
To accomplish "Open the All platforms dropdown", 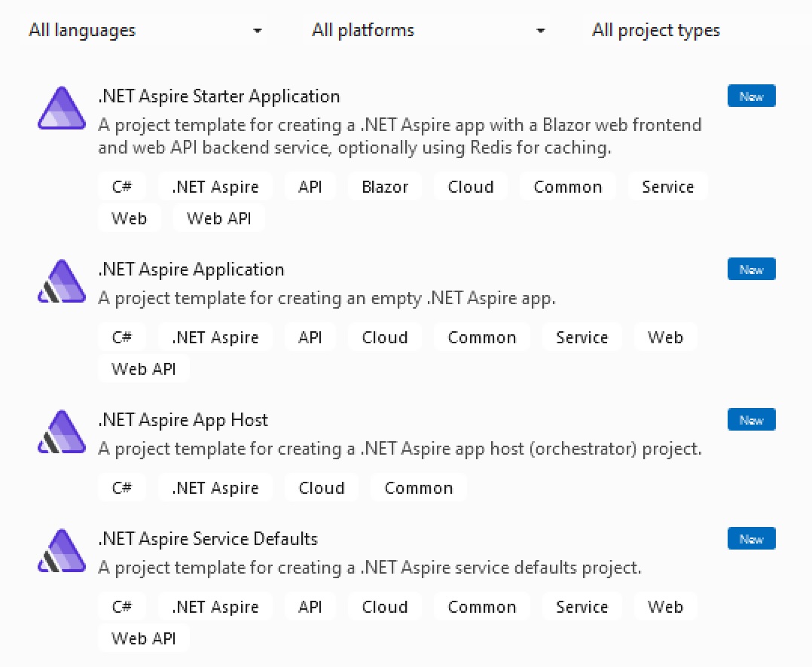I will tap(426, 30).
